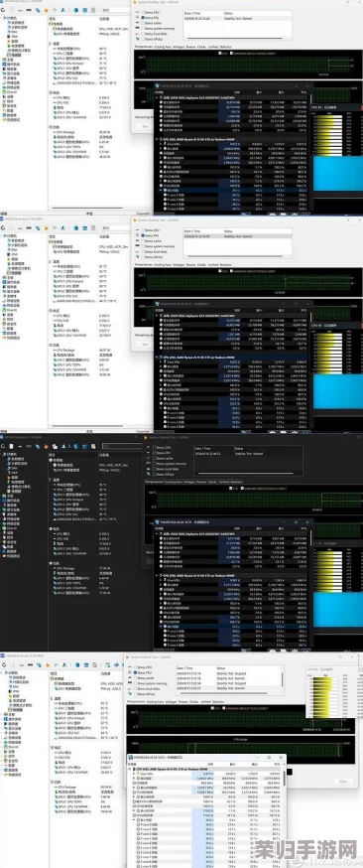Collapse ASUS ROG Zephyrus G16 group, top HWiNFO
The width and height of the screenshot is (363, 868).
coord(157,97)
